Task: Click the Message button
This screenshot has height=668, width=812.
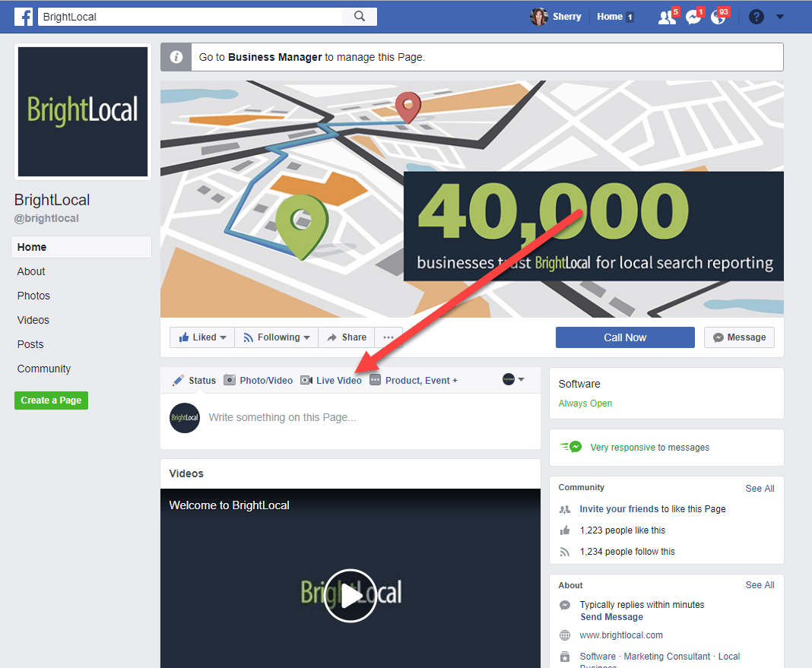Action: click(739, 337)
